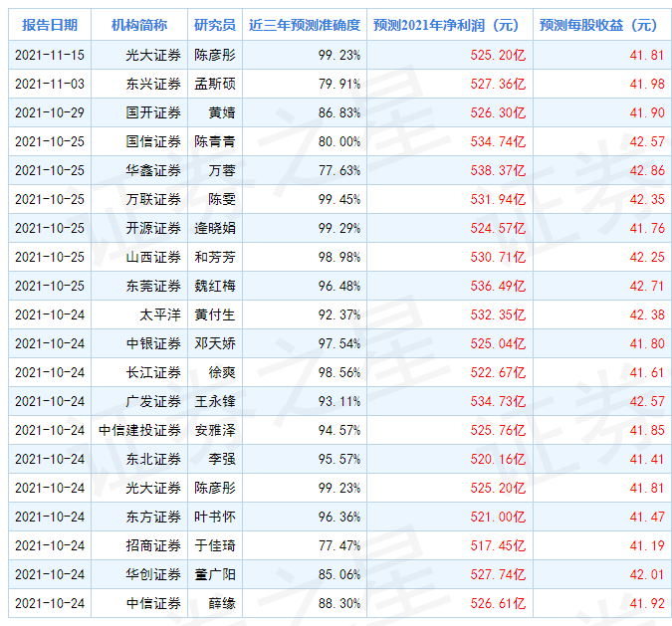Open researcher 孟斯硕 link

[215, 84]
